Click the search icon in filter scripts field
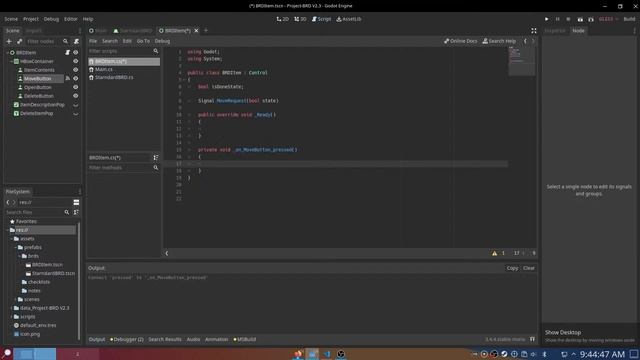Screen dimensions: 640x360 click(x=156, y=51)
